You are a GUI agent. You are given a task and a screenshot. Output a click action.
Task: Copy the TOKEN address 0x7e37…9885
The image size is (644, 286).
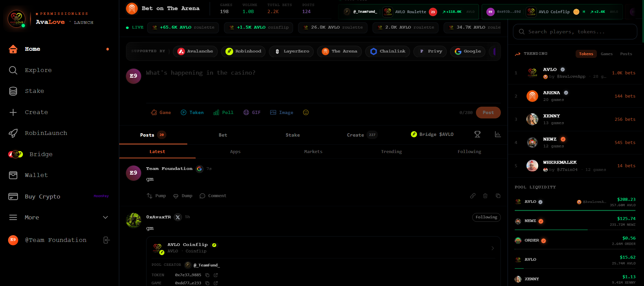click(x=207, y=275)
